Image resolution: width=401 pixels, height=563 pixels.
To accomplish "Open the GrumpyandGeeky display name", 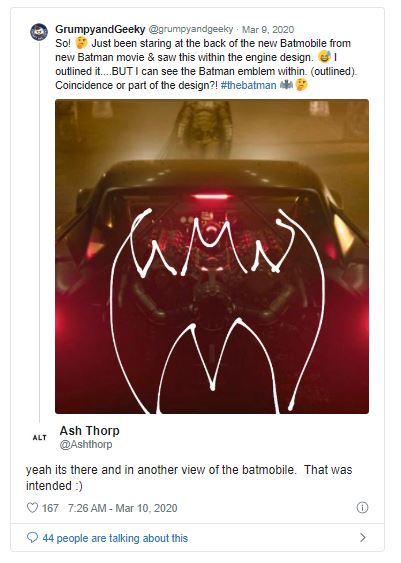I will (x=100, y=29).
